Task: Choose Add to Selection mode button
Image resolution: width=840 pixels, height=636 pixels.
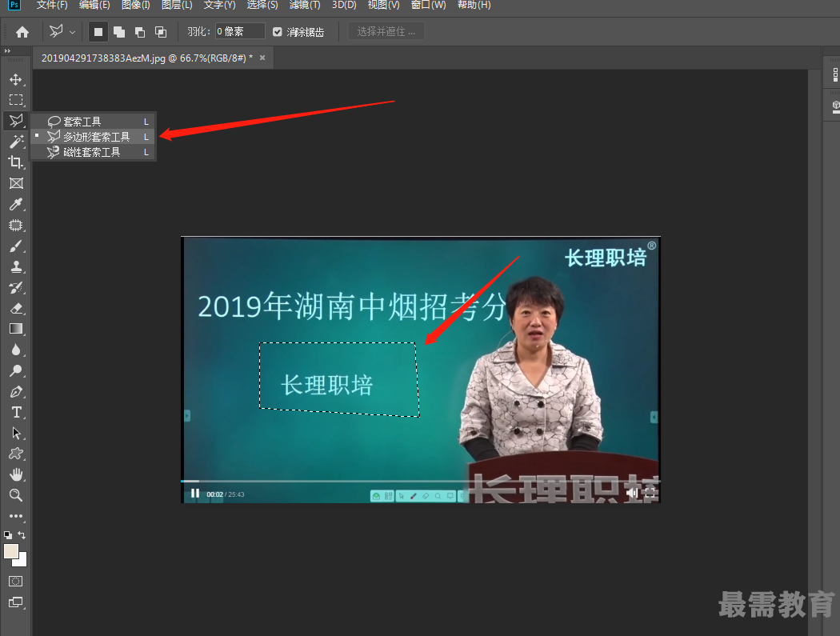Action: [x=119, y=32]
